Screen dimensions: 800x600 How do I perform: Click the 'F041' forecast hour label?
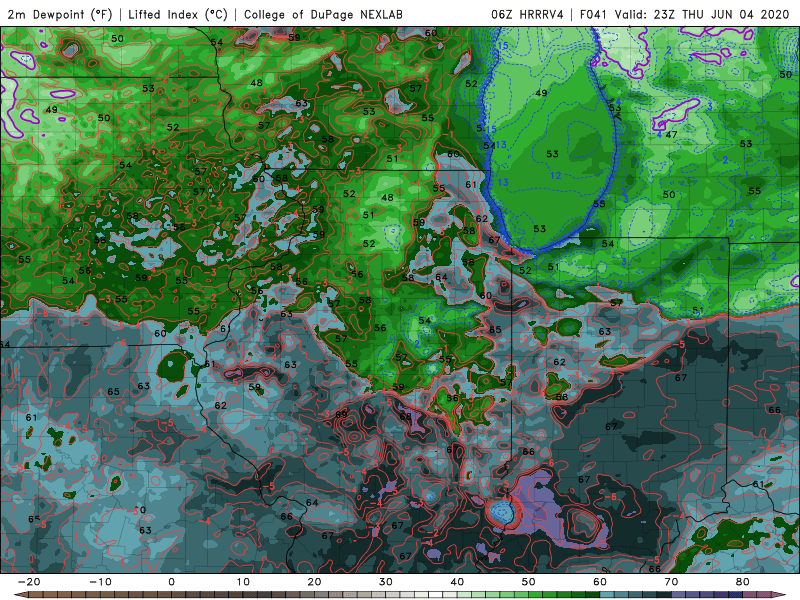pyautogui.click(x=593, y=14)
